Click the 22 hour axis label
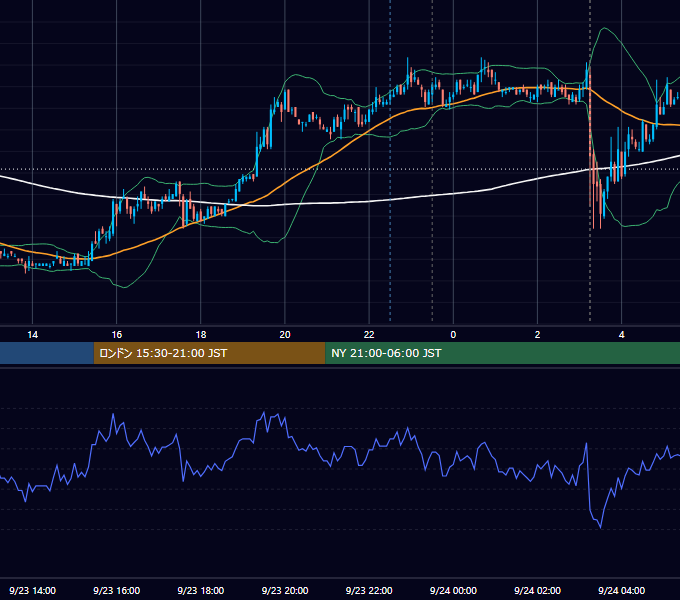 click(x=369, y=335)
